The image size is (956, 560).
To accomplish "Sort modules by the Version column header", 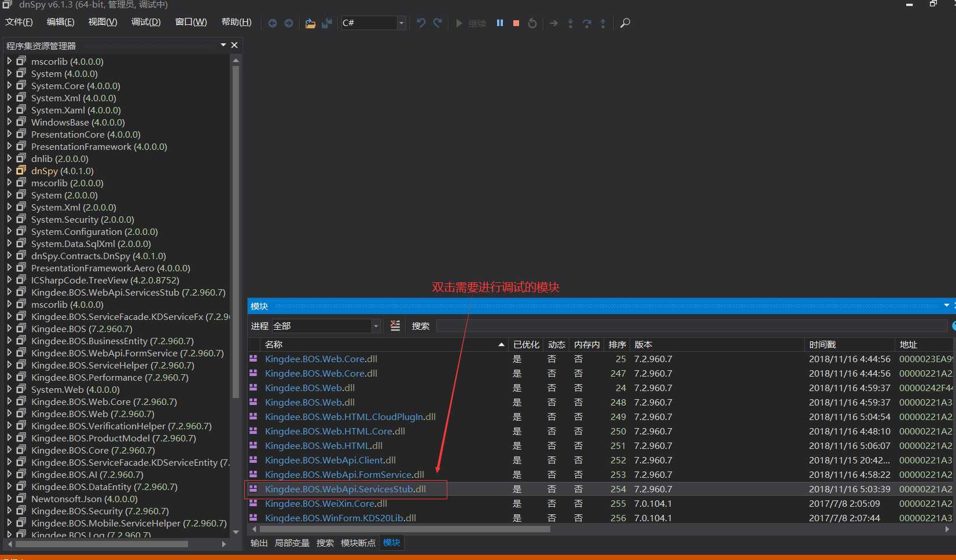I will (717, 344).
